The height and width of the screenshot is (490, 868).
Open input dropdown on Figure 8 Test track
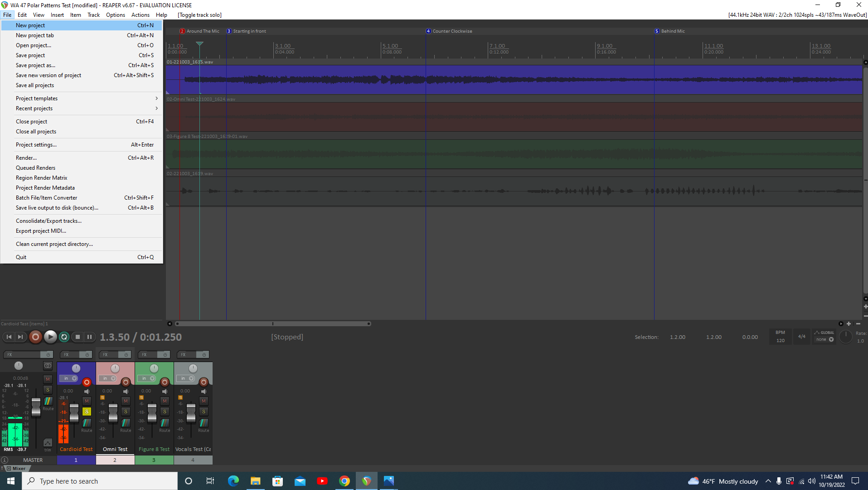(146, 378)
